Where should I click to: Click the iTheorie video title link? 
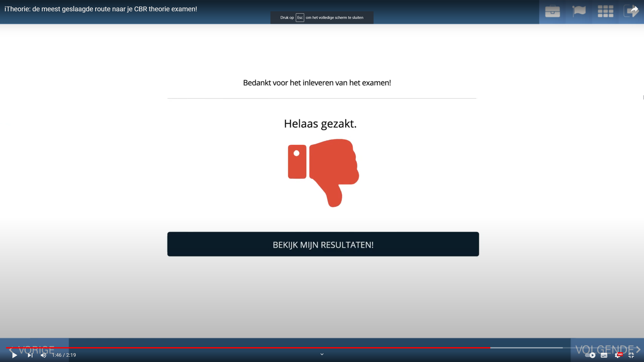pyautogui.click(x=101, y=9)
